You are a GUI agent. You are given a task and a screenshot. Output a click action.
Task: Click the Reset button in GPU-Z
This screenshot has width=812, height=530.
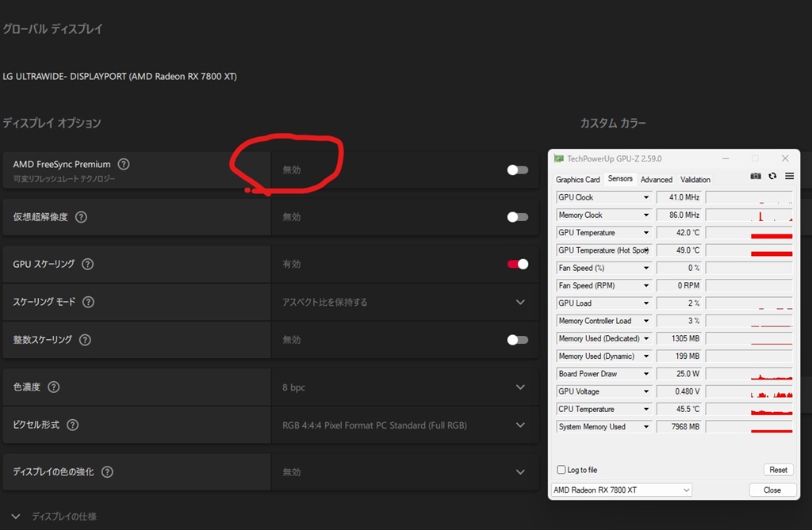[x=778, y=470]
